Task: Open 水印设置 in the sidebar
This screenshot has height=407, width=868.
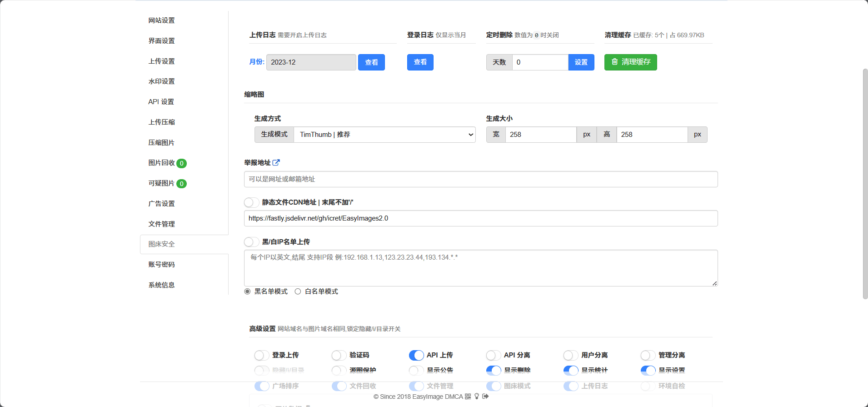Action: [161, 81]
